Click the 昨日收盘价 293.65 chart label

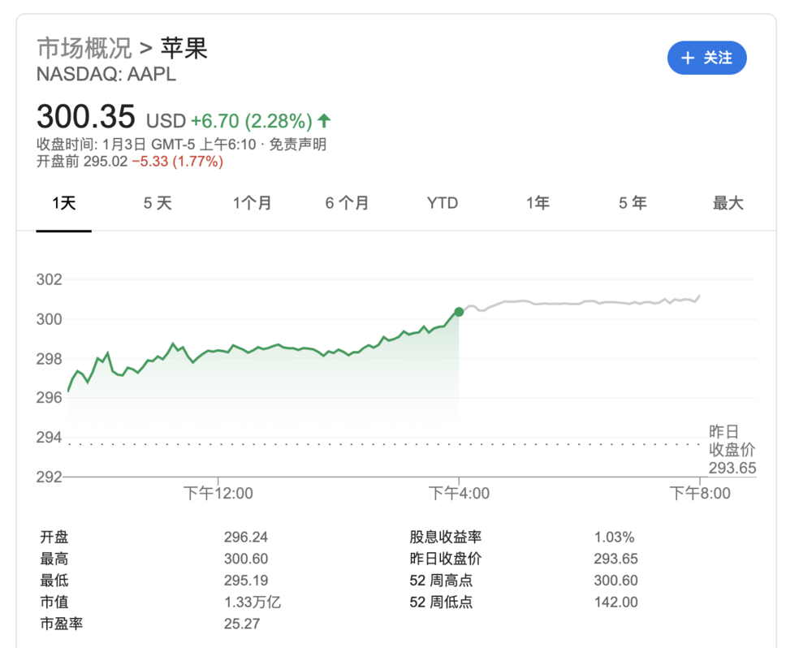click(x=732, y=450)
